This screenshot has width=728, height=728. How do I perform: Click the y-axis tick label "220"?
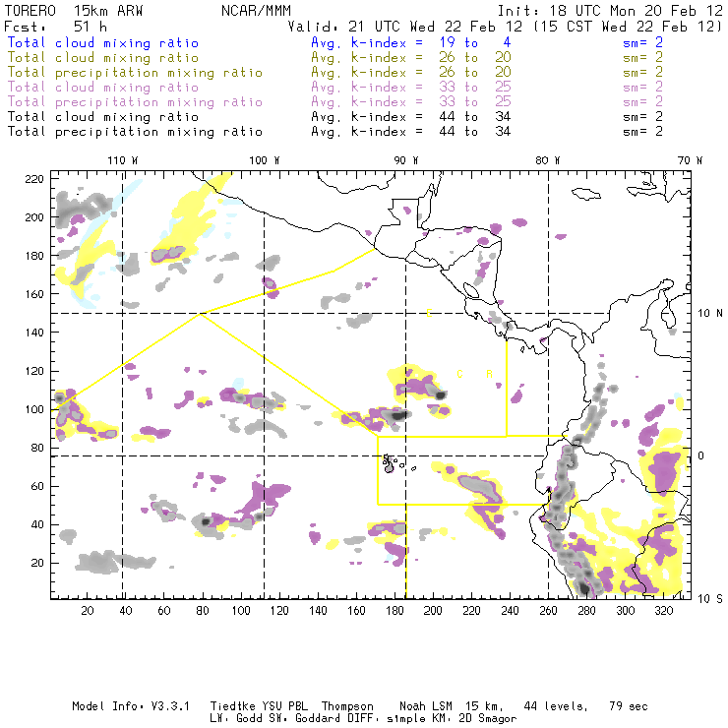(x=34, y=179)
